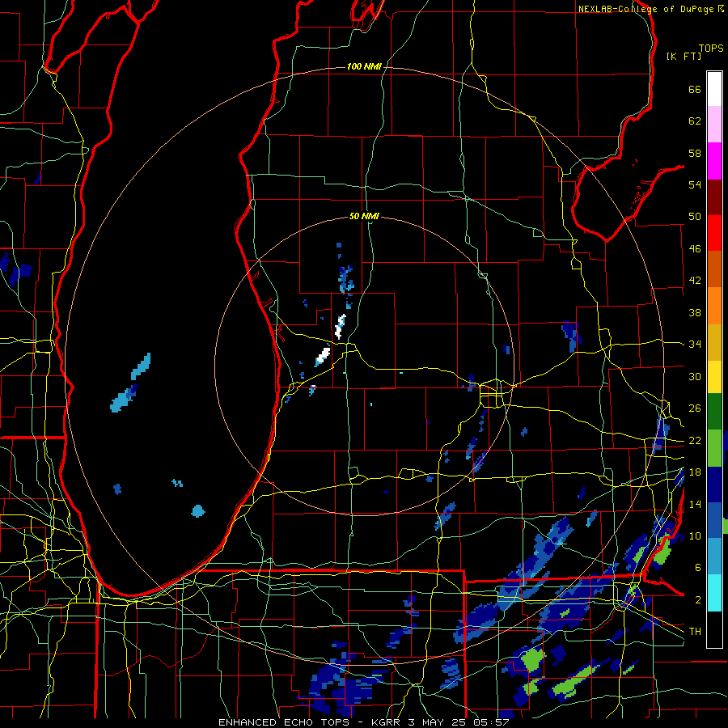The width and height of the screenshot is (728, 728).
Task: Select the magenta 58 kft legend swatch
Action: 714,161
